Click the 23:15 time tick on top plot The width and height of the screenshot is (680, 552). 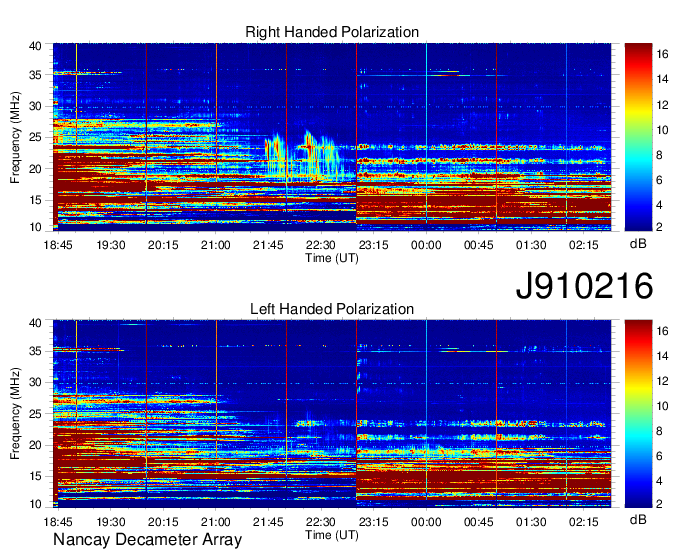(x=373, y=245)
